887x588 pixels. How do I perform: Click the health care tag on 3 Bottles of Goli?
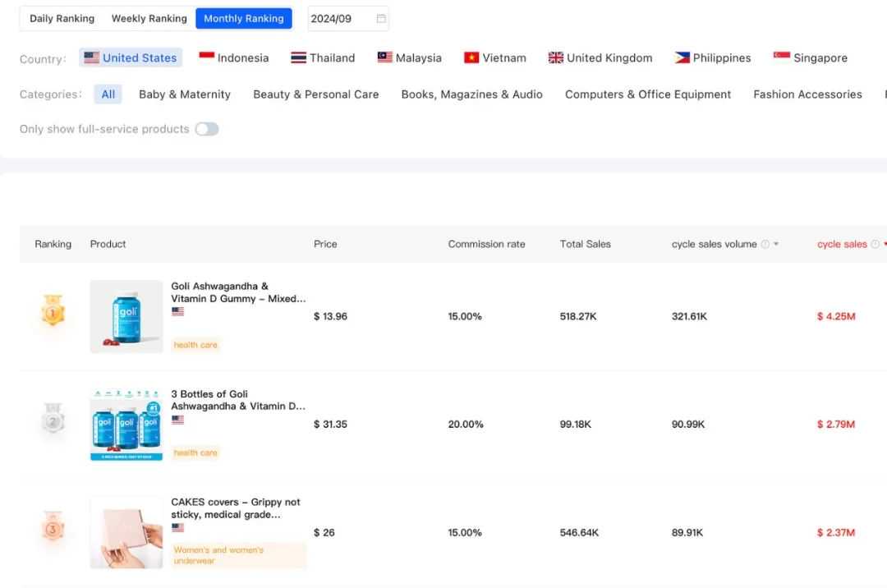coord(195,452)
